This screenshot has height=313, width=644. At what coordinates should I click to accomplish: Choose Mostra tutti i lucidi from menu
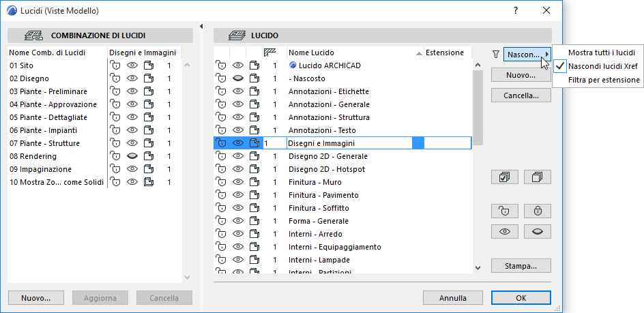click(x=602, y=53)
